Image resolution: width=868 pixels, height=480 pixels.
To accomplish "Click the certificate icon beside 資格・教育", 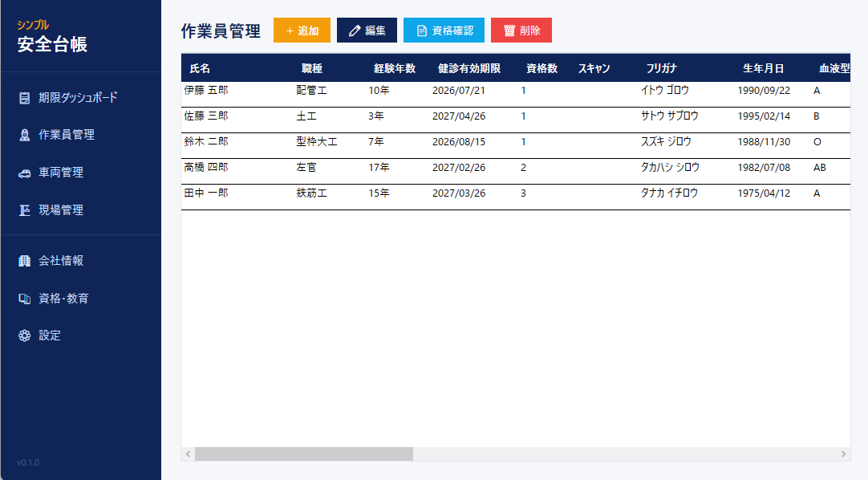I will click(x=24, y=299).
